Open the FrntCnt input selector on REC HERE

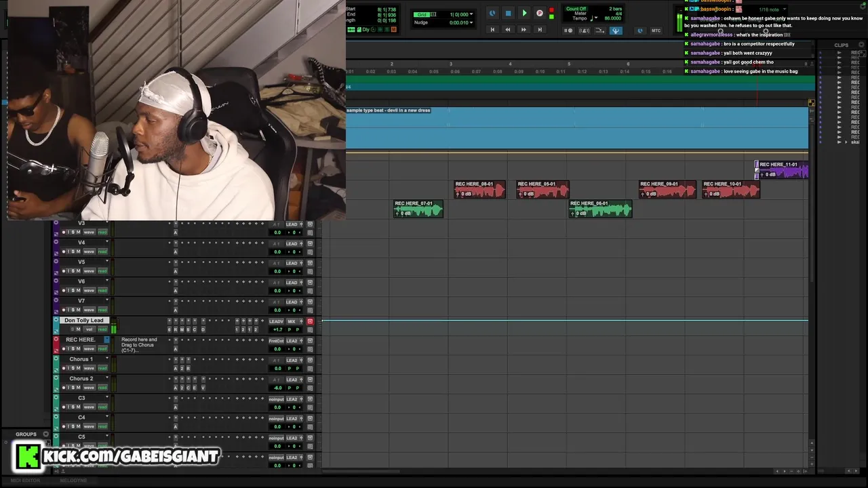coord(276,341)
